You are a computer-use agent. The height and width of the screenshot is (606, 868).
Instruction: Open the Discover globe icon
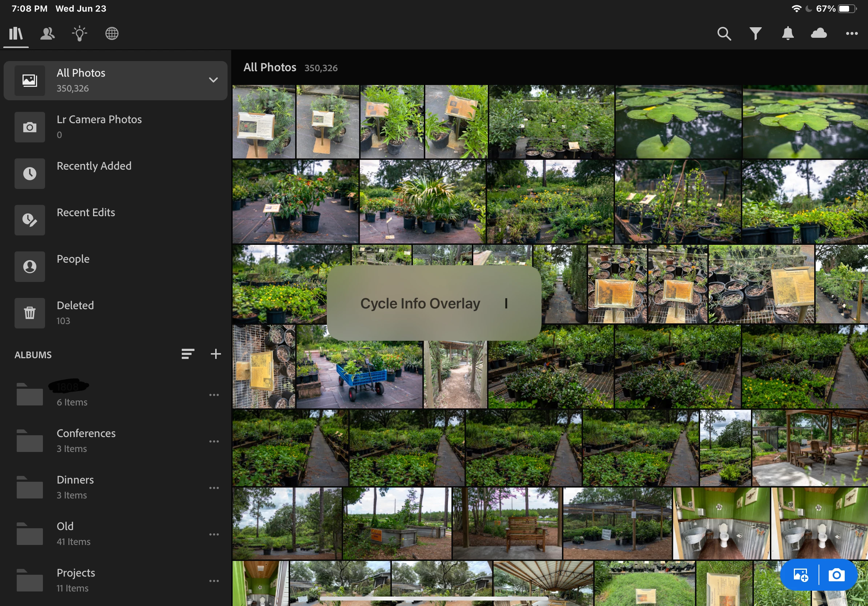(x=112, y=34)
